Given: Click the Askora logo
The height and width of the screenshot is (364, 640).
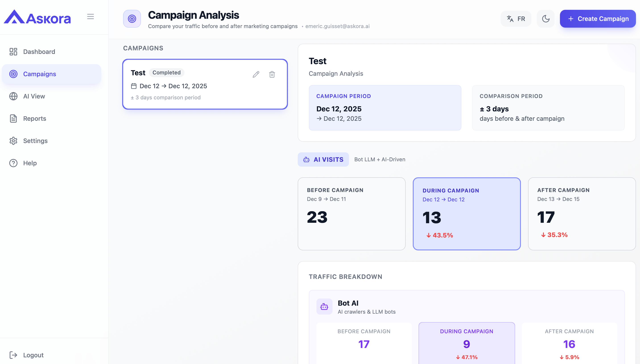Looking at the screenshot, I should 37,18.
